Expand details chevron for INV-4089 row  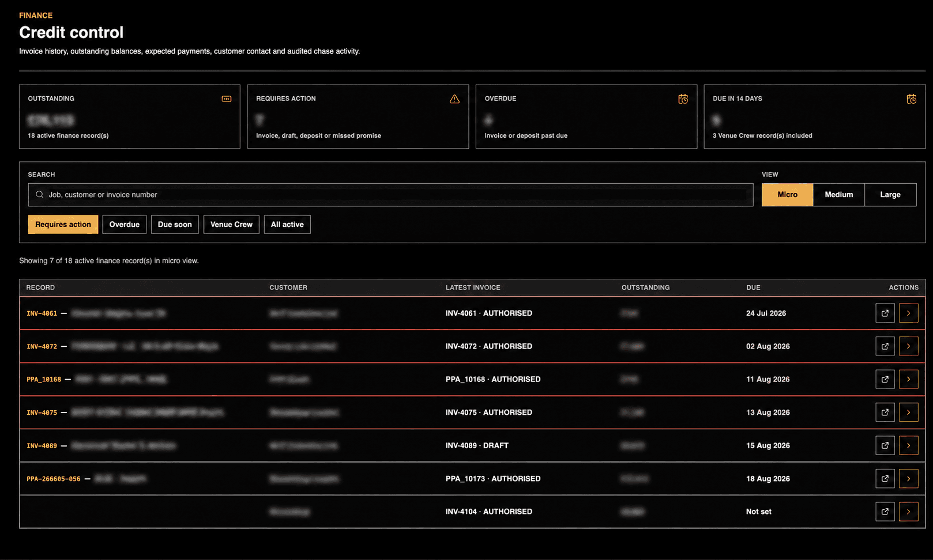909,445
